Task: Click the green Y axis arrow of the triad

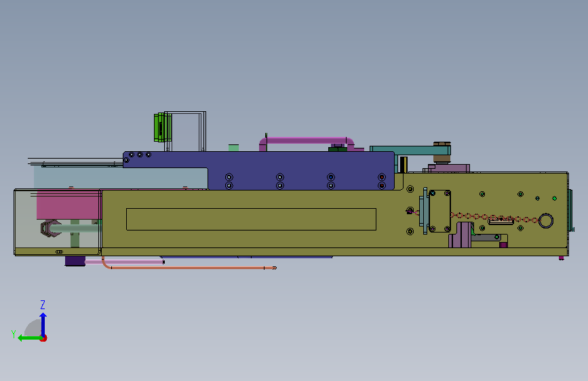Action: click(x=29, y=338)
